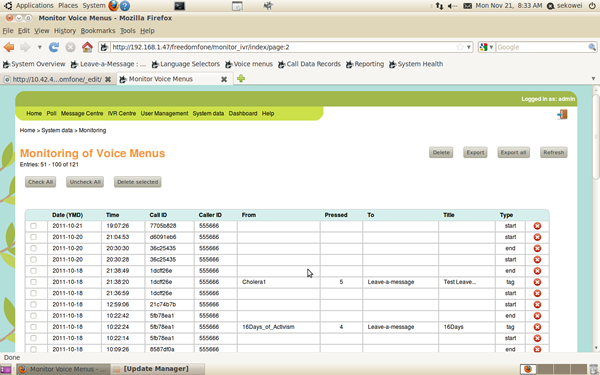The width and height of the screenshot is (600, 375).
Task: Open the System data navigation item
Action: pos(208,114)
